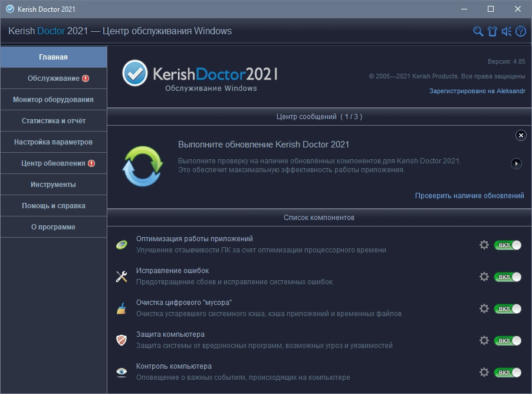Viewport: 532px width, 394px height.
Task: Click the Защита компьютера component title
Action: tap(170, 334)
